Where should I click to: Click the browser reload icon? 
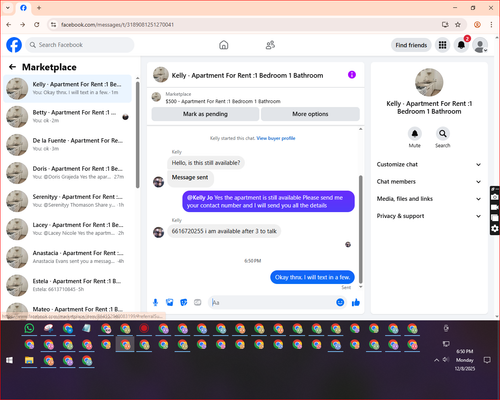[37, 25]
